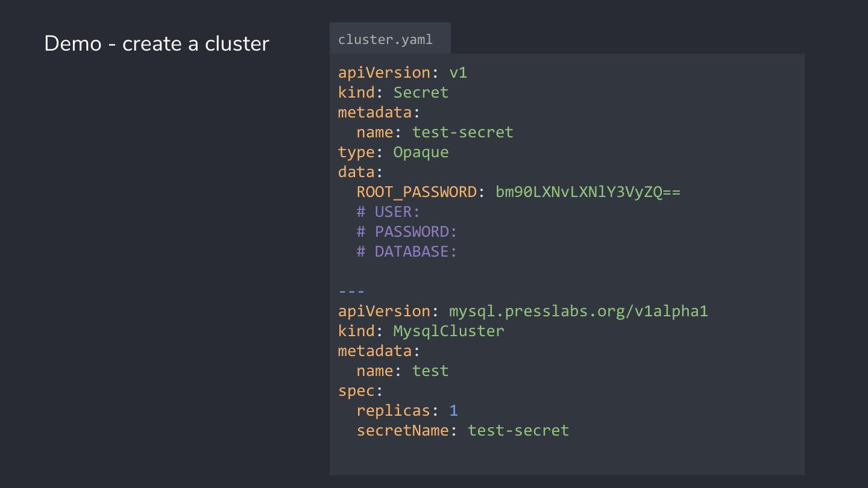Click the "test-secret" value after secretName
Screen dimensions: 868x488
tap(518, 431)
